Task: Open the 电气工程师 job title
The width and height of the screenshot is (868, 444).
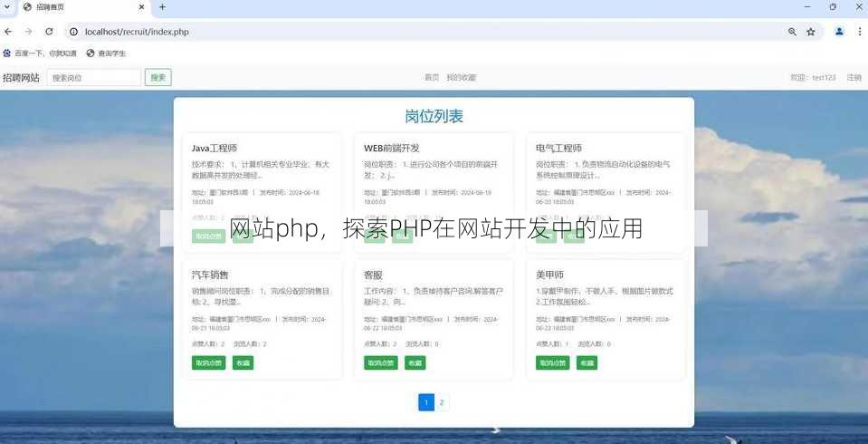Action: [x=558, y=149]
